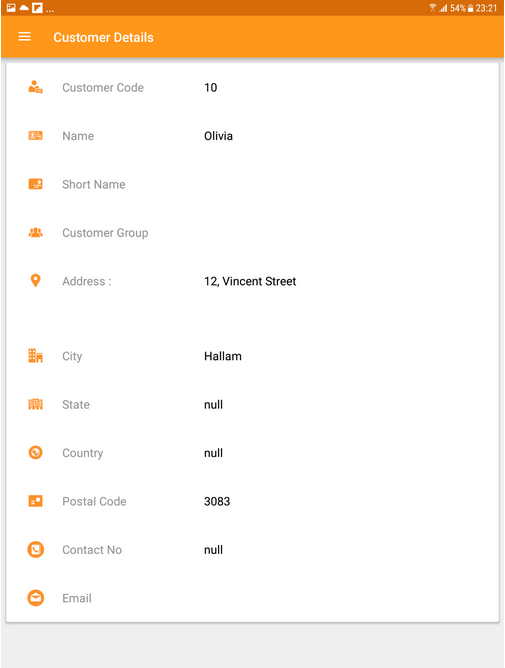Select the customer name Olivia
505x668 pixels.
coord(218,136)
